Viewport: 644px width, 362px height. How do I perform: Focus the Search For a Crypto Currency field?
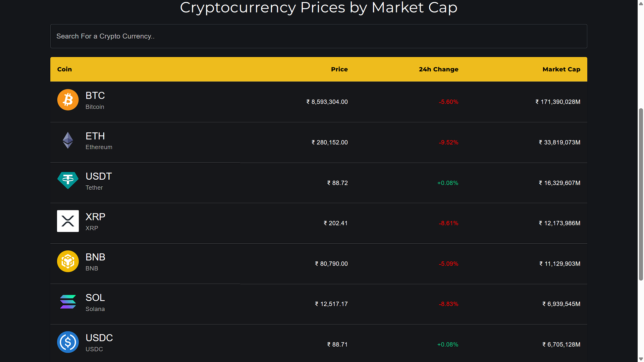319,36
